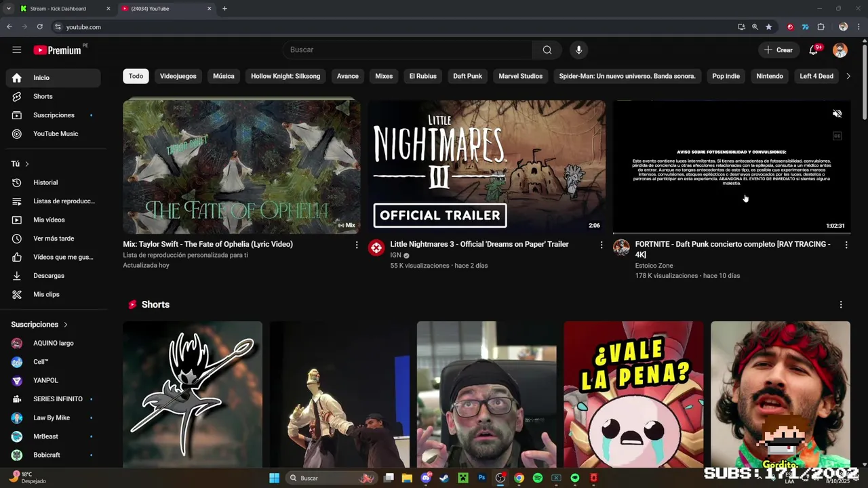Open the Chrome tab search dropdown
Viewport: 868px width, 488px height.
[8, 9]
